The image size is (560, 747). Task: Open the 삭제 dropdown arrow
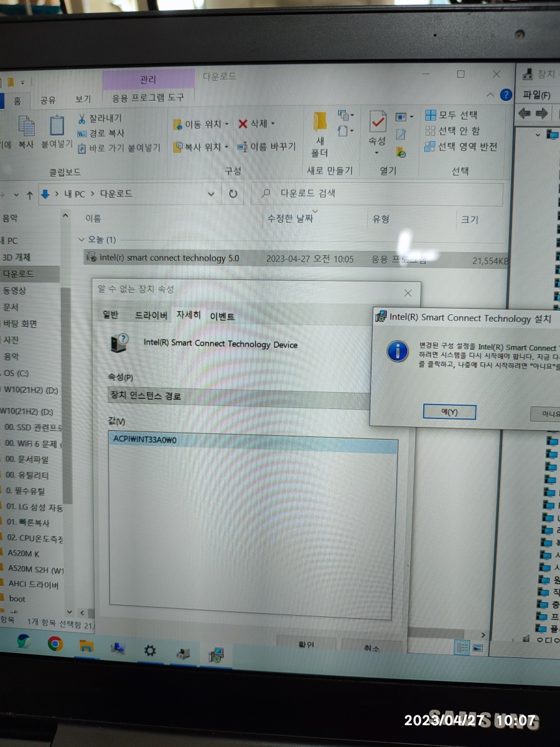(273, 124)
